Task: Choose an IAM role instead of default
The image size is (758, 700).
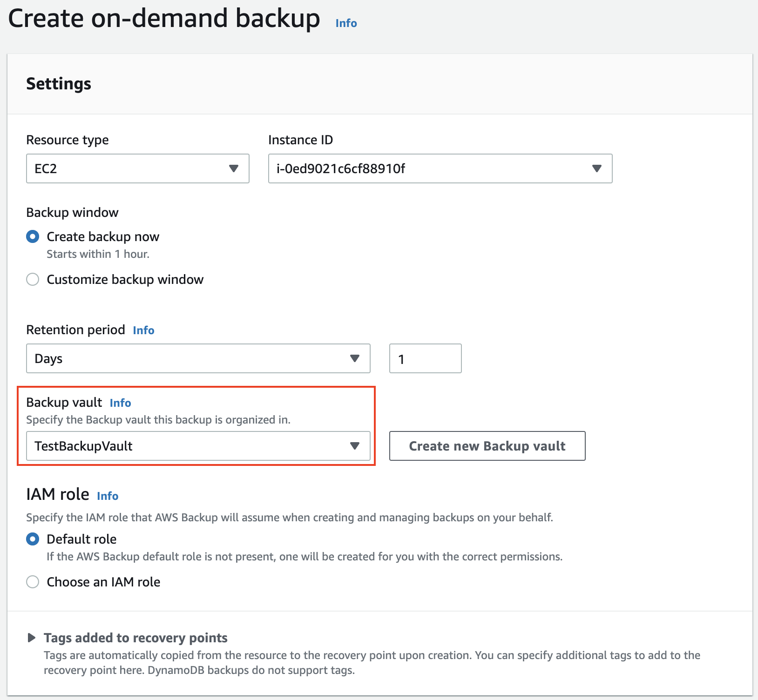Action: coord(33,582)
